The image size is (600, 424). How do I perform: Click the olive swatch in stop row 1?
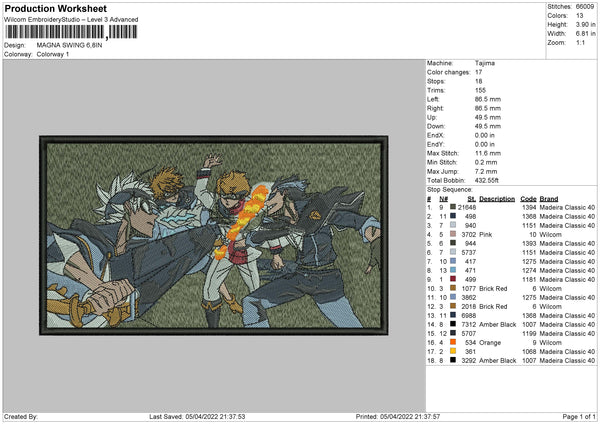click(453, 207)
